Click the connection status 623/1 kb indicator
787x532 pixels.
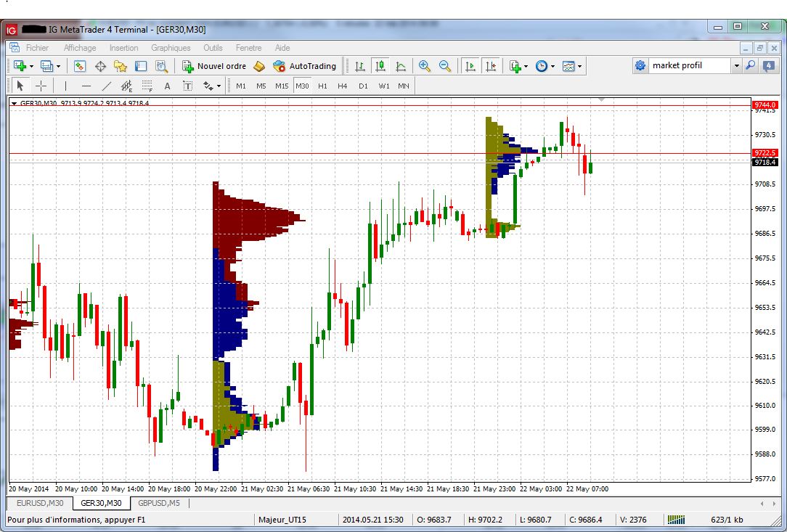click(727, 520)
